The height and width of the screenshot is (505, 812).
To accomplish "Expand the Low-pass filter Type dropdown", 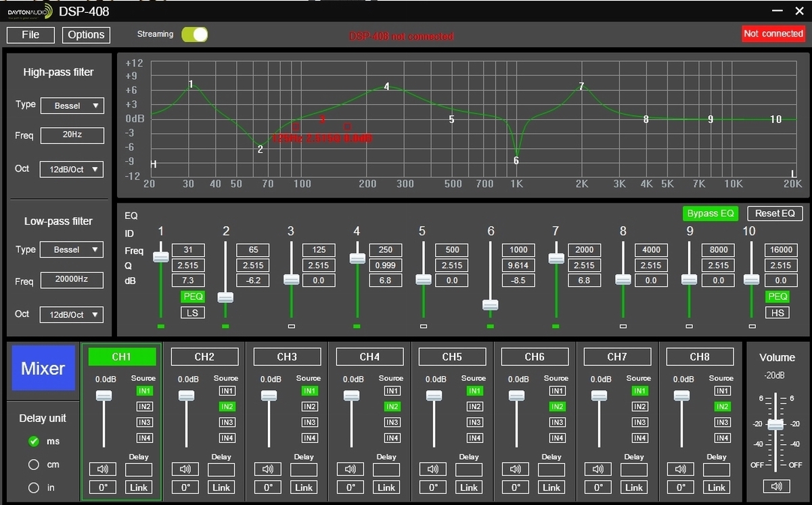I will (72, 249).
